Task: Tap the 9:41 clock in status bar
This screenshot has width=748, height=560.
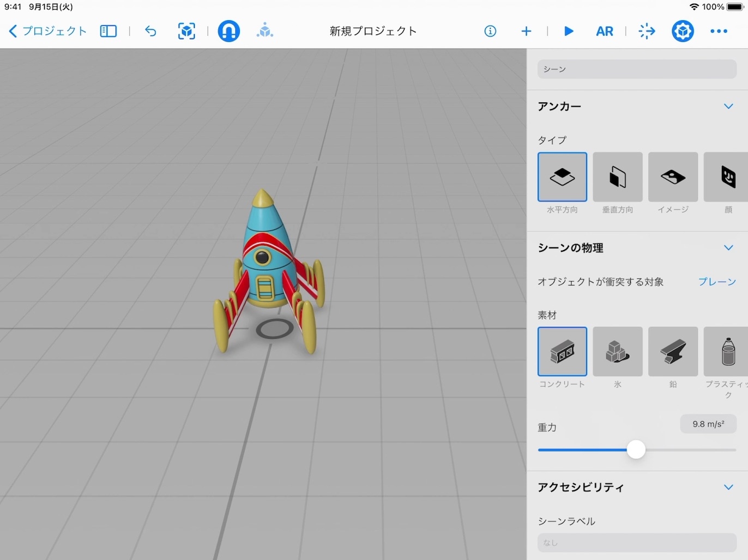Action: coord(13,7)
